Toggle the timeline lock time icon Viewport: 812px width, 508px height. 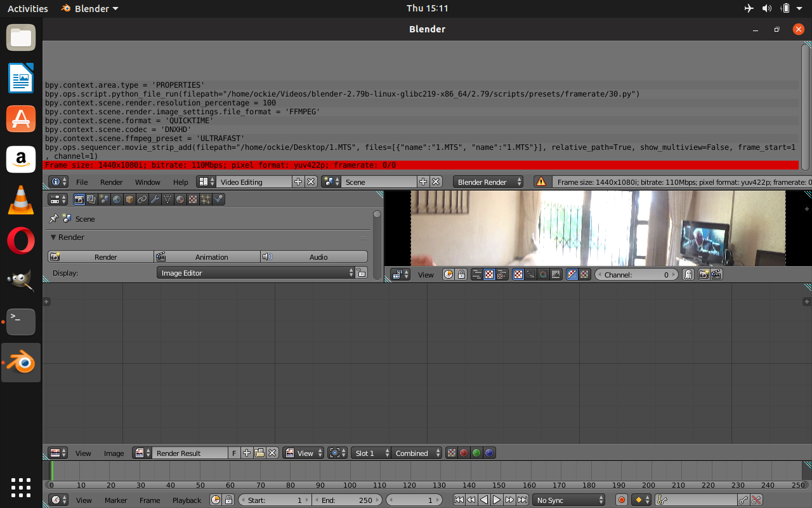228,500
